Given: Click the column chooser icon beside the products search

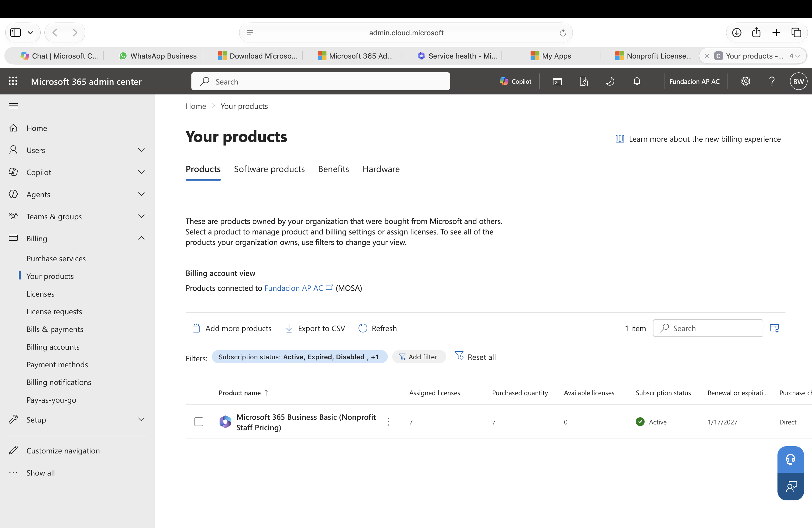Looking at the screenshot, I should pyautogui.click(x=774, y=328).
